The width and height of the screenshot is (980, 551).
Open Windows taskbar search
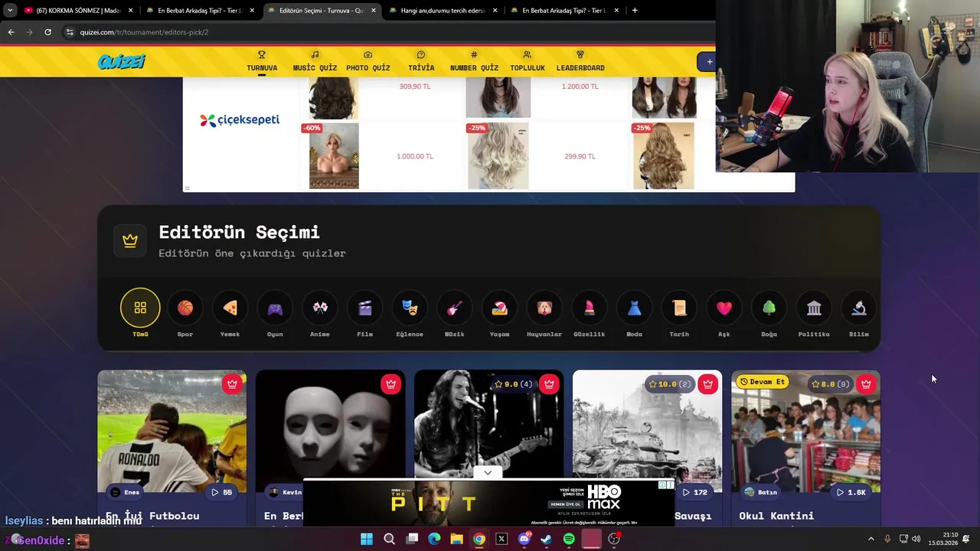389,539
